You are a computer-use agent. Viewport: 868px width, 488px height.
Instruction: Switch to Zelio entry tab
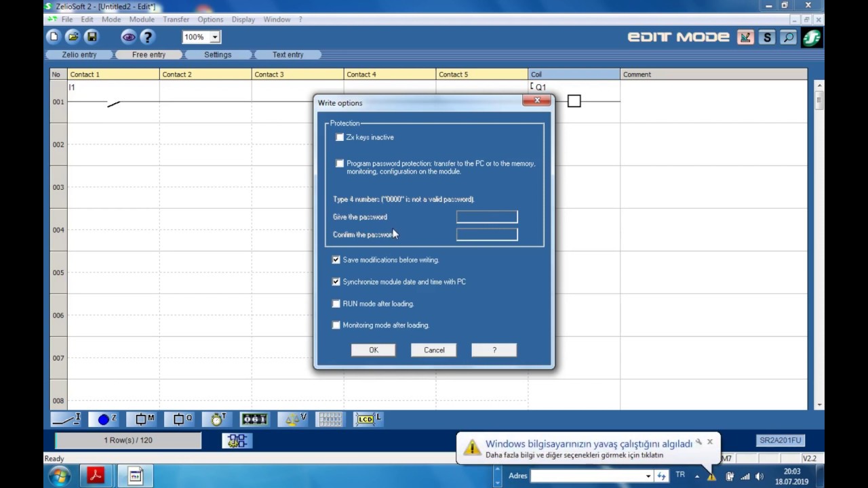79,55
